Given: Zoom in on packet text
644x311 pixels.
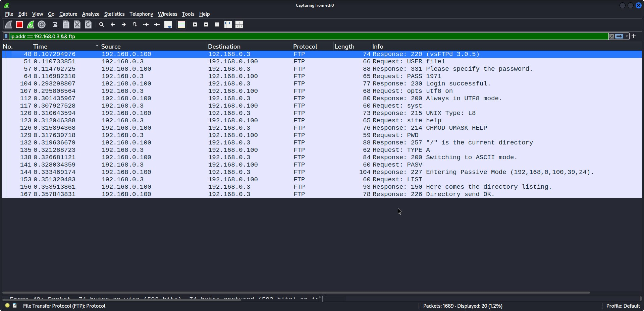Looking at the screenshot, I should tap(195, 24).
